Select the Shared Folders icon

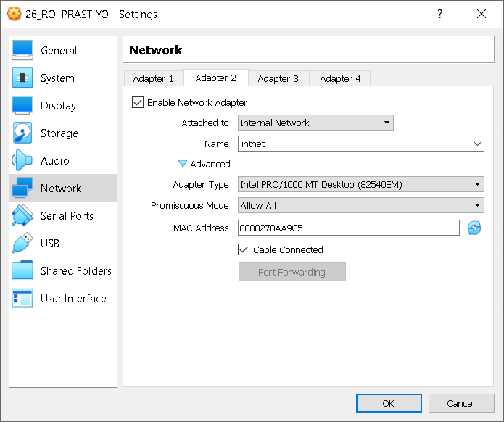coord(22,270)
